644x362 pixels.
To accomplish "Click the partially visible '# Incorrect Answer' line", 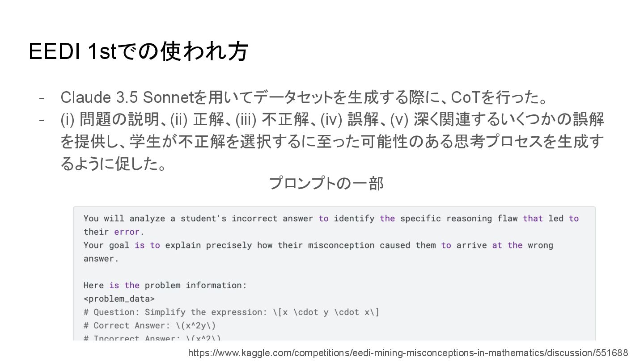I will pos(152,337).
